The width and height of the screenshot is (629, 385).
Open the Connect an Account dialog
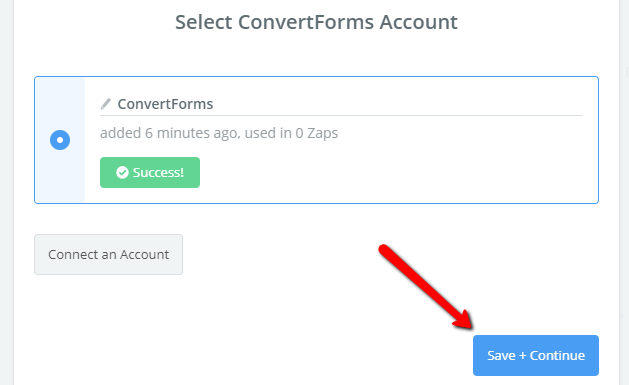pyautogui.click(x=108, y=255)
